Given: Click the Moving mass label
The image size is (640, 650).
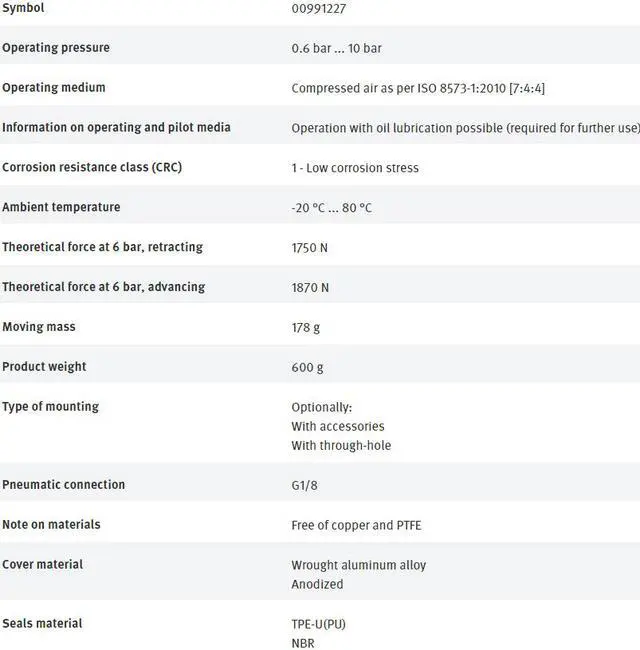Looking at the screenshot, I should [39, 327].
